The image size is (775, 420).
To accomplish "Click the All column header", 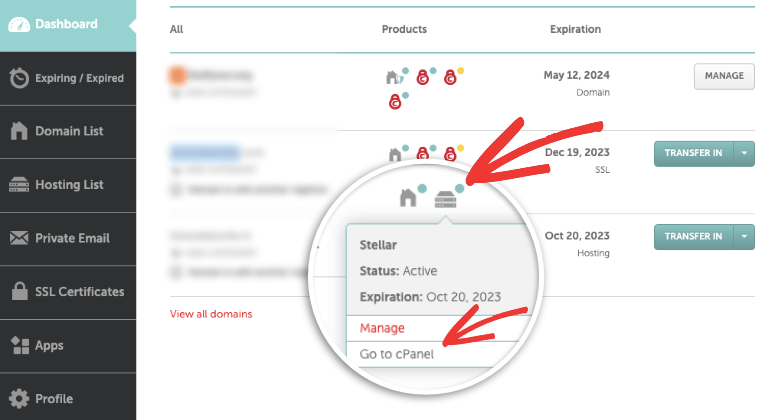I will pos(176,30).
